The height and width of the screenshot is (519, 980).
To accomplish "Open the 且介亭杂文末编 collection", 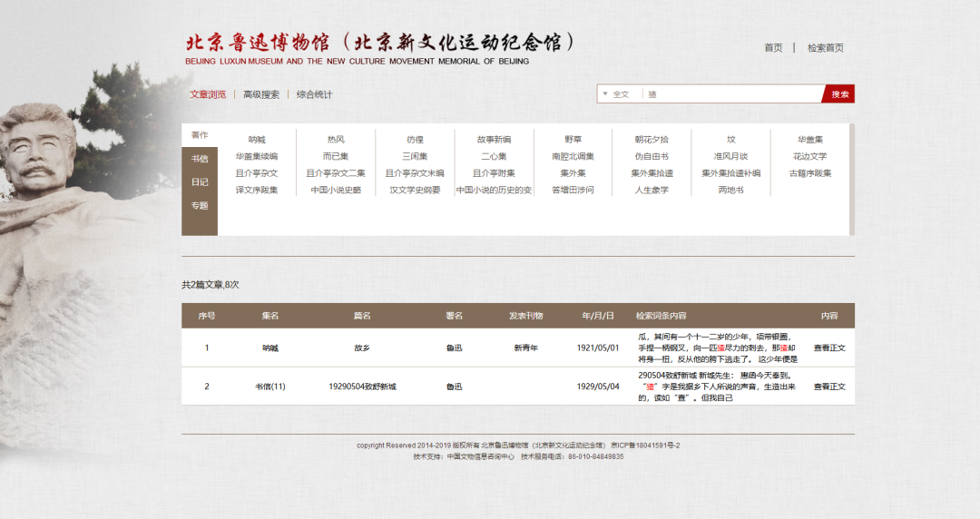I will (x=415, y=173).
